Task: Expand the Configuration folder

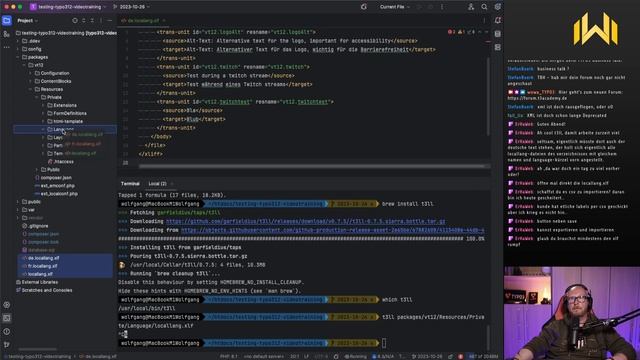Action: (30, 73)
